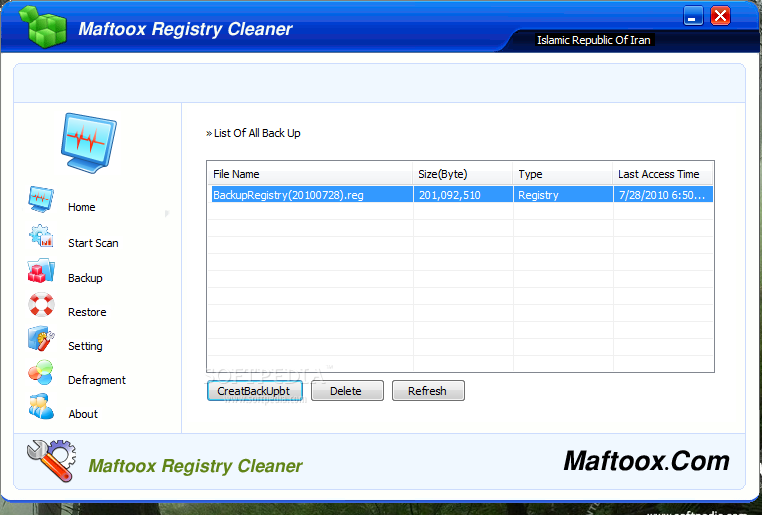The image size is (762, 515).
Task: Click the Backup red cubes icon
Action: (x=41, y=270)
